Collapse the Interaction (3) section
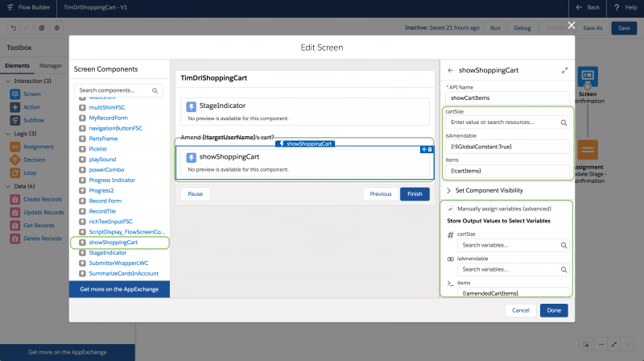This screenshot has width=644, height=361. point(8,81)
